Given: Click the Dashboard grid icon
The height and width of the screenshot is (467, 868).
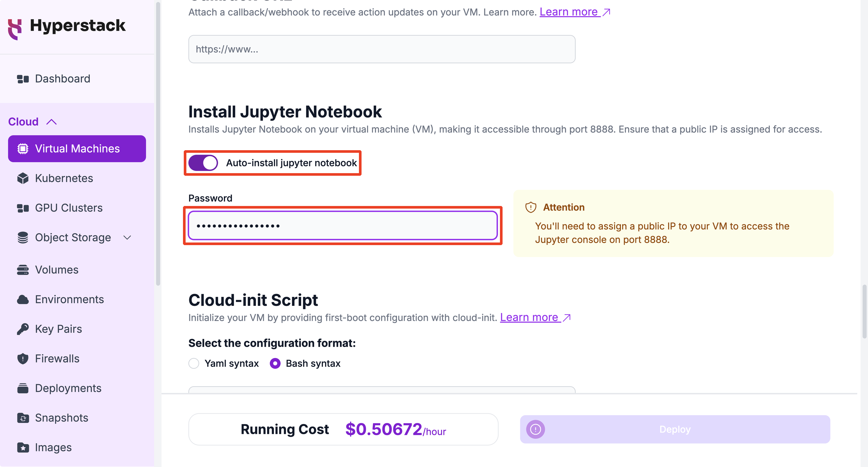Looking at the screenshot, I should (23, 79).
